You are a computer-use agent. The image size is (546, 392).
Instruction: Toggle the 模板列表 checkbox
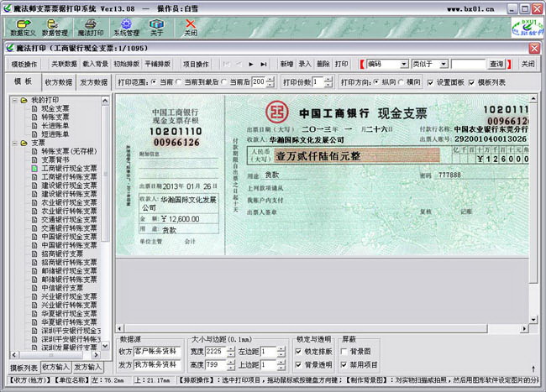click(x=471, y=82)
